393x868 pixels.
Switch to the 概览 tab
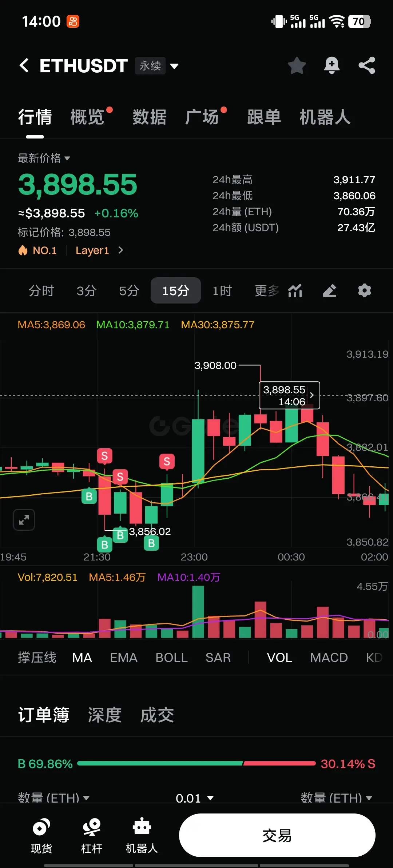87,117
